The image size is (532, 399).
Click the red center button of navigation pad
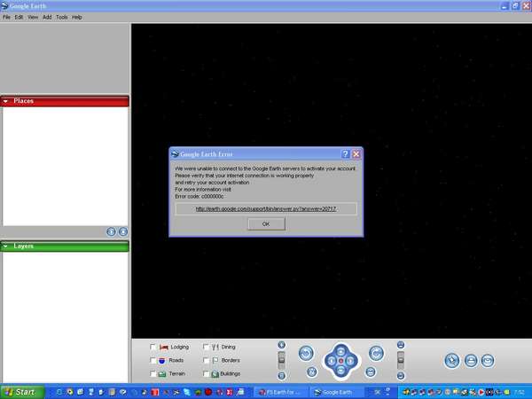coord(340,361)
